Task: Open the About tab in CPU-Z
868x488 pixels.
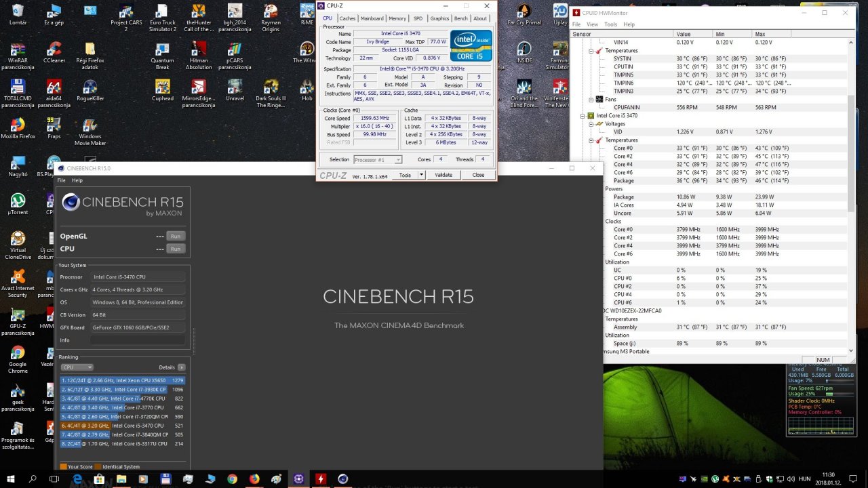Action: (x=479, y=18)
